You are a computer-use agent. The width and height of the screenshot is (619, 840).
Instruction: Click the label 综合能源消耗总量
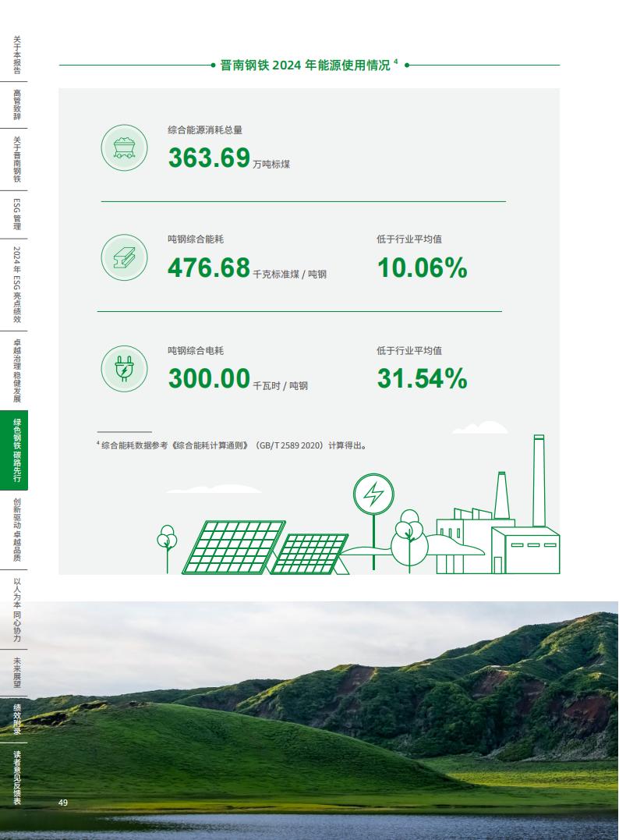(205, 129)
